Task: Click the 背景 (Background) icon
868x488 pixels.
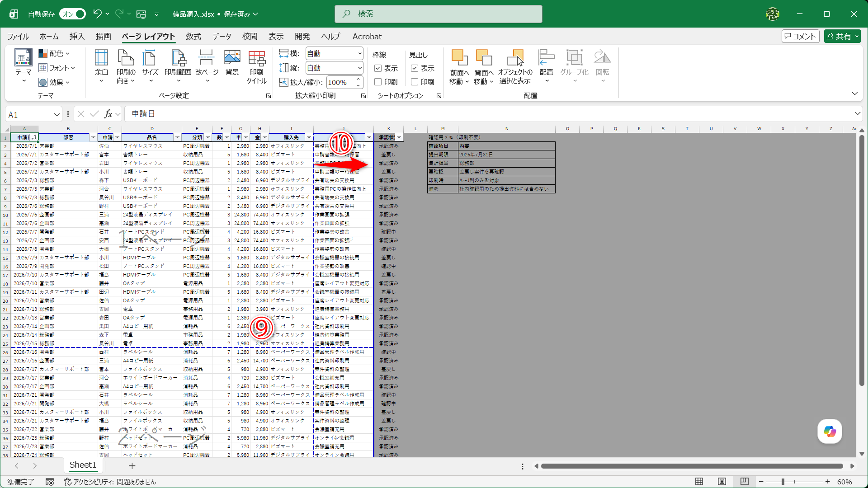Action: click(232, 63)
